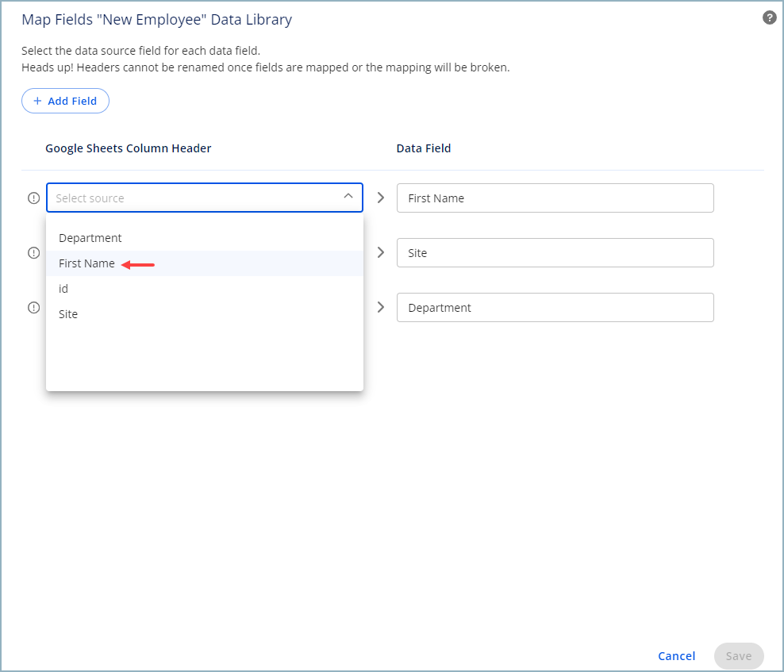
Task: Collapse the Select source dropdown caret
Action: (x=348, y=197)
